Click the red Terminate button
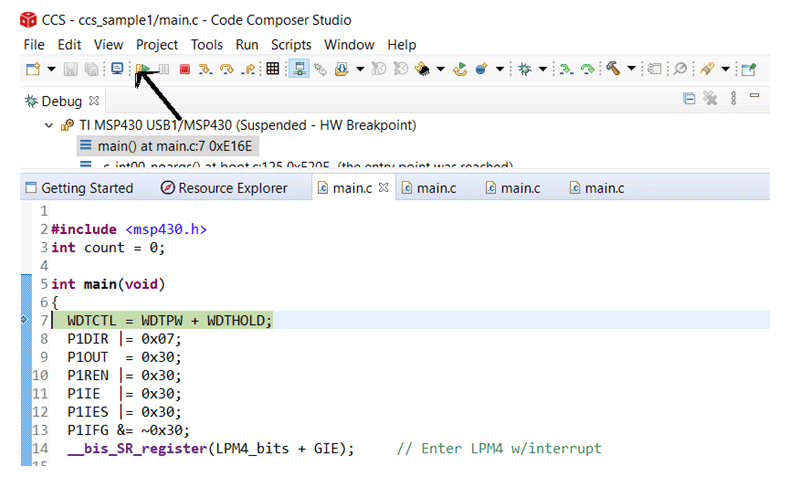 tap(185, 69)
